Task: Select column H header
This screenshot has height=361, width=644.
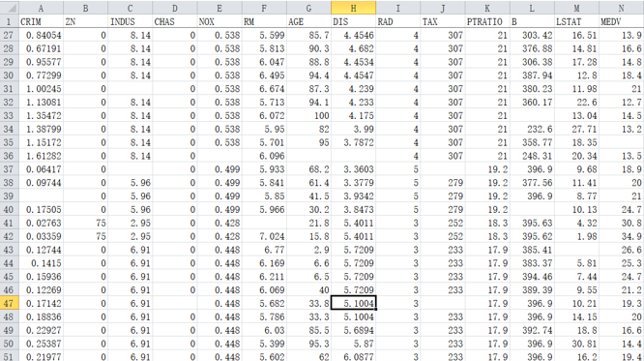Action: 353,8
